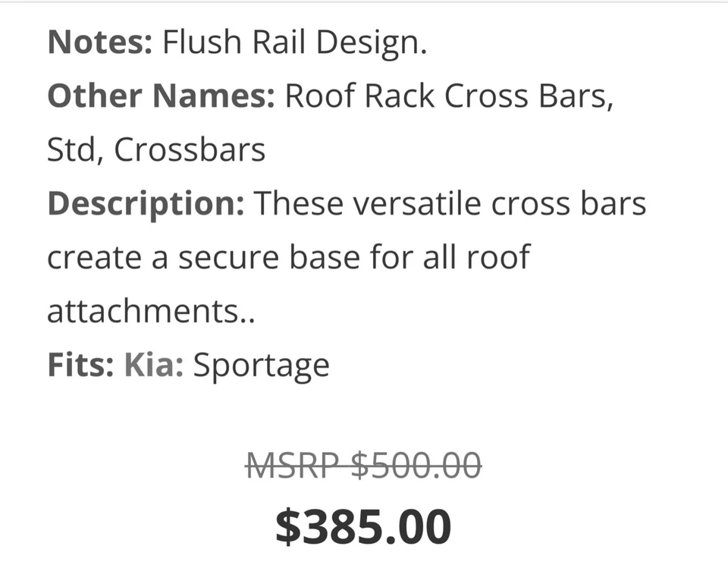Click the phrase These versatile cross bars
The width and height of the screenshot is (728, 565).
click(450, 204)
